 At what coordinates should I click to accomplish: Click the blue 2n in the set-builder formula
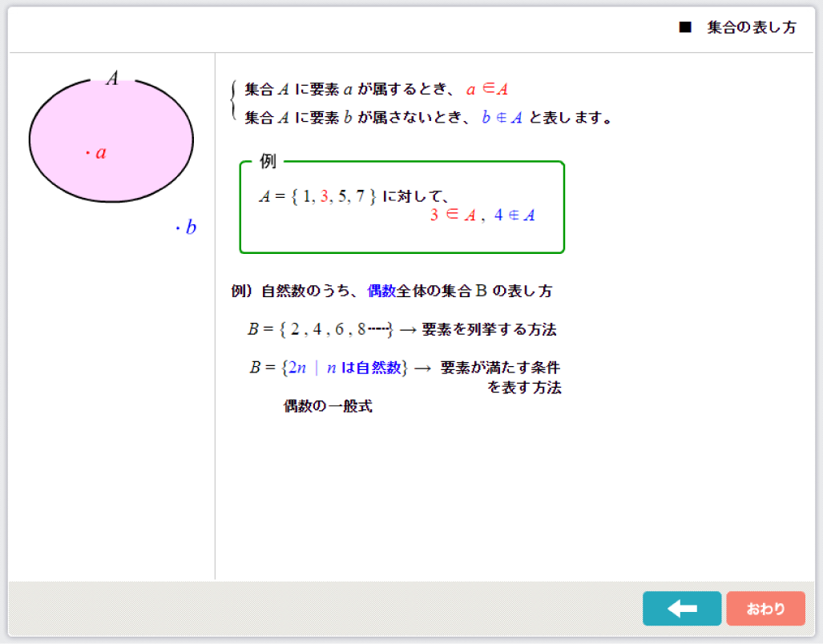click(x=297, y=368)
